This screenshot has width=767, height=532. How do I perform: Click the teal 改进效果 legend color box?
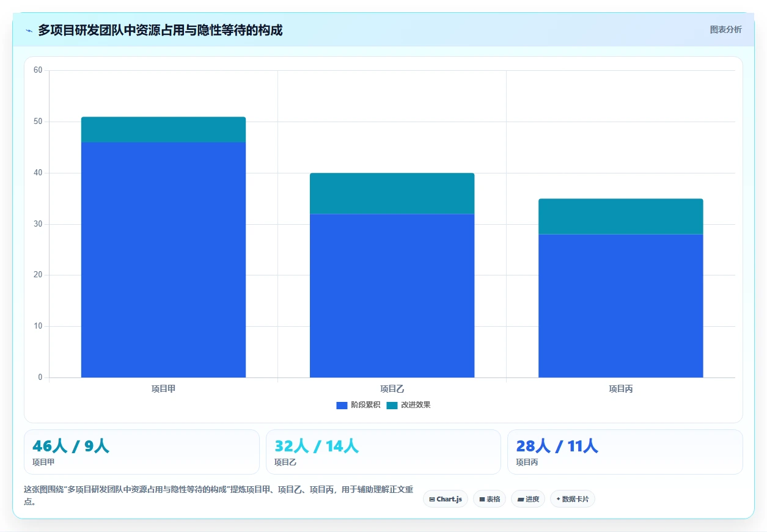[x=392, y=405]
